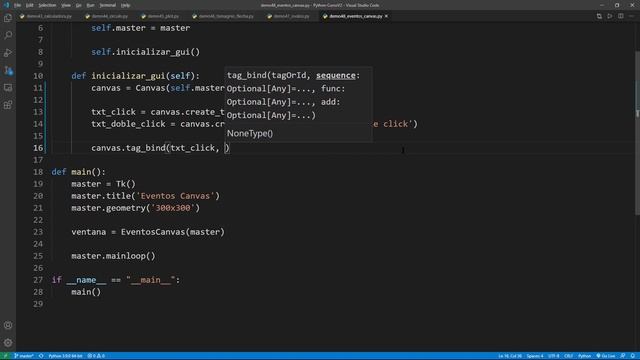Open the Extensions view
Image resolution: width=640 pixels, height=360 pixels.
[8, 105]
